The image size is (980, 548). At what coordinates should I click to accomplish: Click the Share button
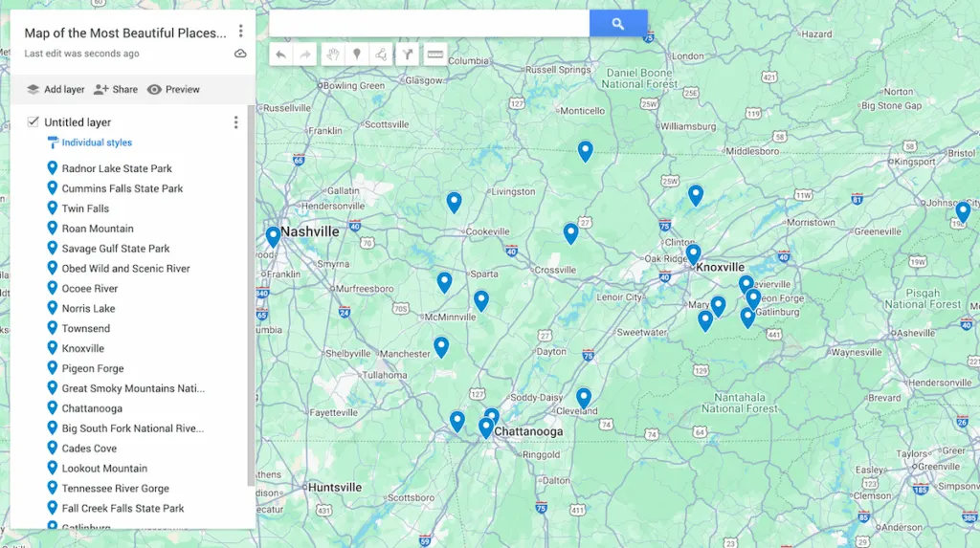tap(116, 89)
